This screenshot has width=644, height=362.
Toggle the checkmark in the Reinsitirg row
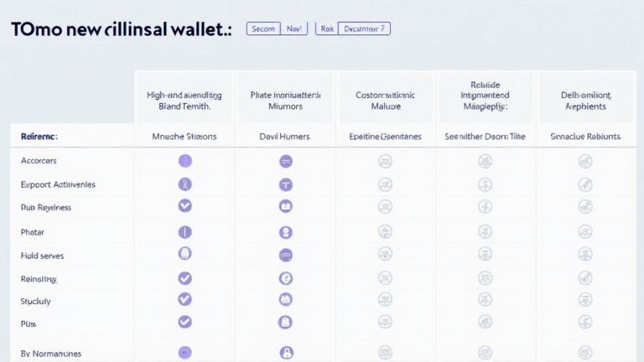click(x=185, y=278)
